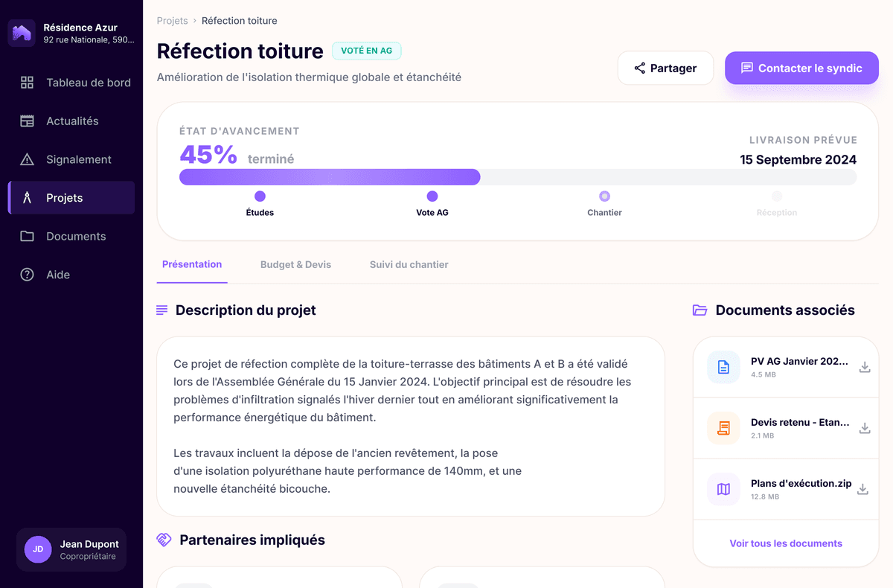The height and width of the screenshot is (588, 893).
Task: Open the Suivi du chantier tab
Action: 409,264
